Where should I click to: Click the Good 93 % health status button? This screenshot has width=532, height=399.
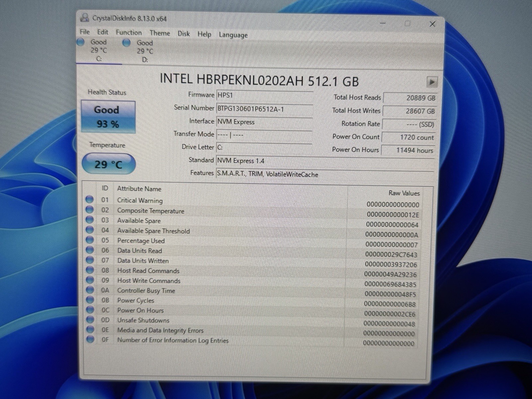108,117
